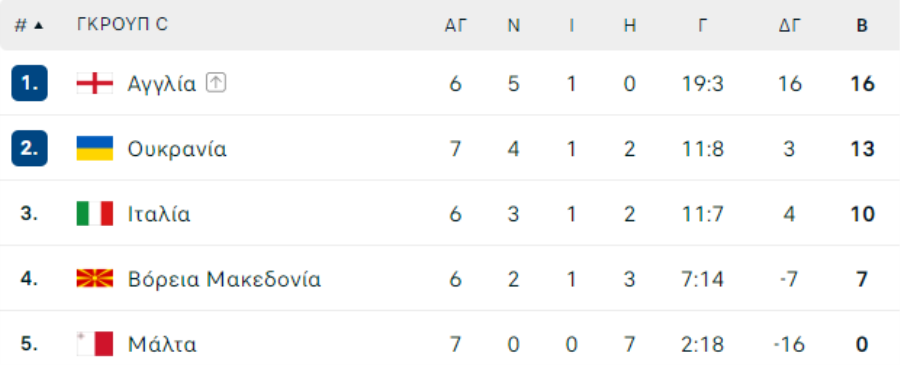900x365 pixels.
Task: Open the Βόρεια Μακεδονία team link
Action: (224, 279)
